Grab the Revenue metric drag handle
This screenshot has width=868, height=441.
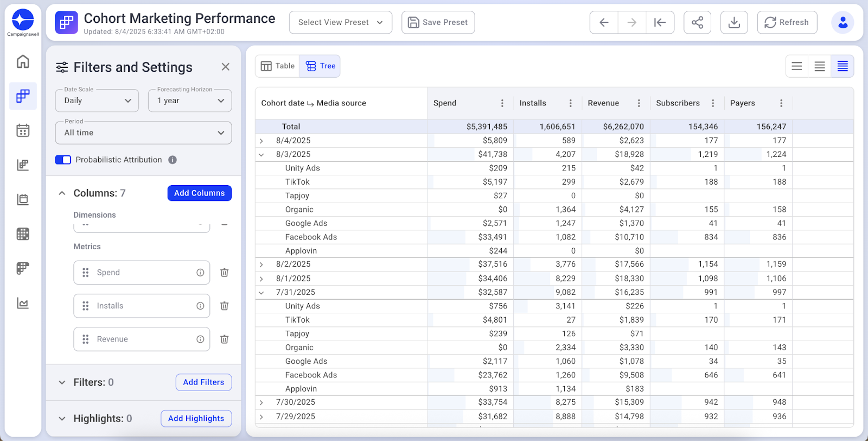(85, 339)
